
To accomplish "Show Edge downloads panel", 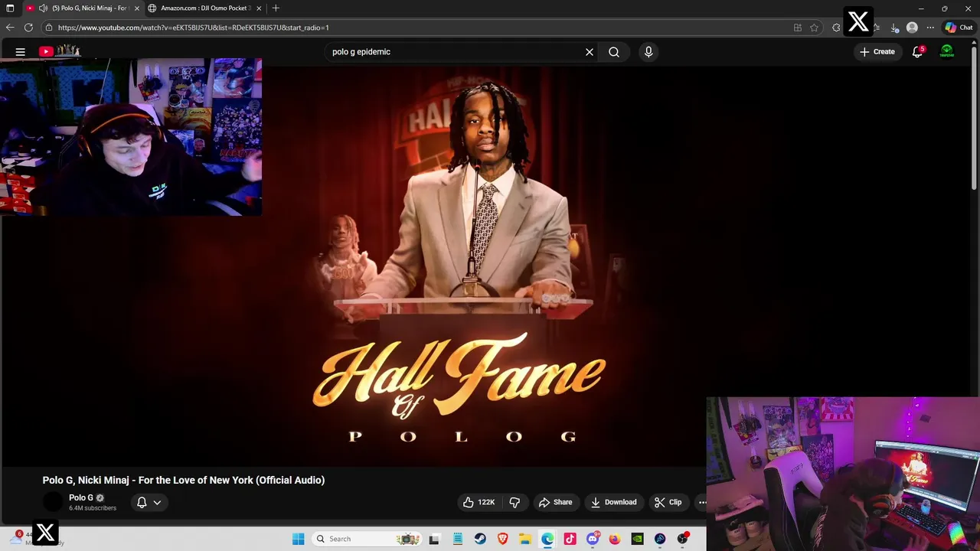I will click(894, 28).
